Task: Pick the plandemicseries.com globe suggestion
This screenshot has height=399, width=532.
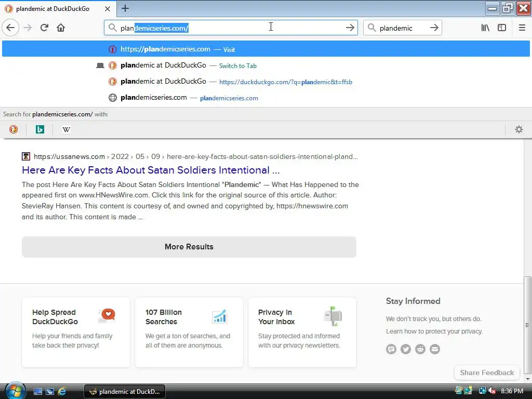Action: point(265,98)
